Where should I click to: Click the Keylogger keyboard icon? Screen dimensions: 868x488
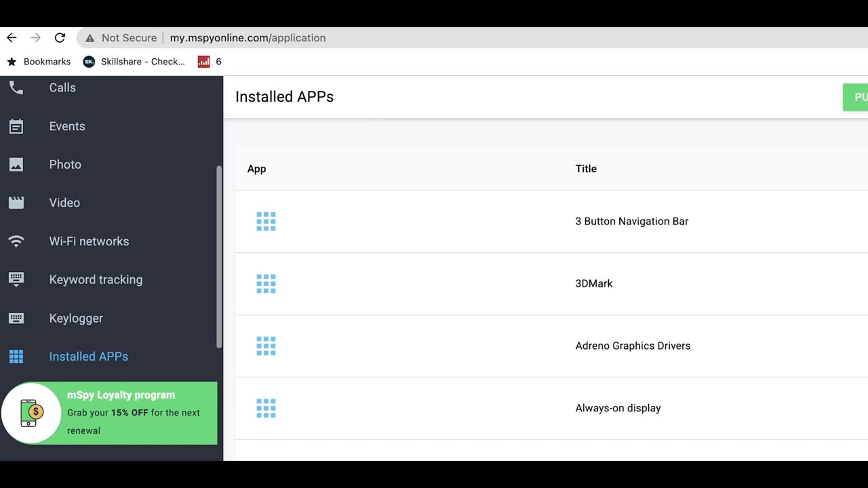coord(16,318)
